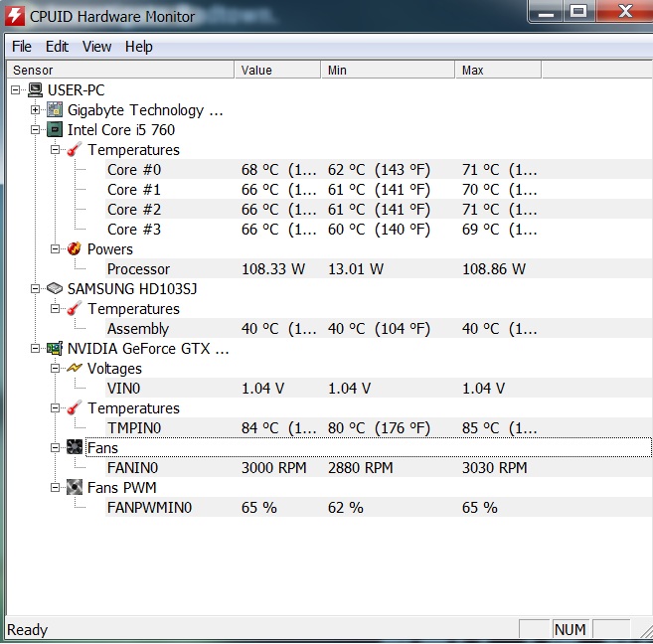This screenshot has width=653, height=644.
Task: Open the View menu
Action: (96, 47)
